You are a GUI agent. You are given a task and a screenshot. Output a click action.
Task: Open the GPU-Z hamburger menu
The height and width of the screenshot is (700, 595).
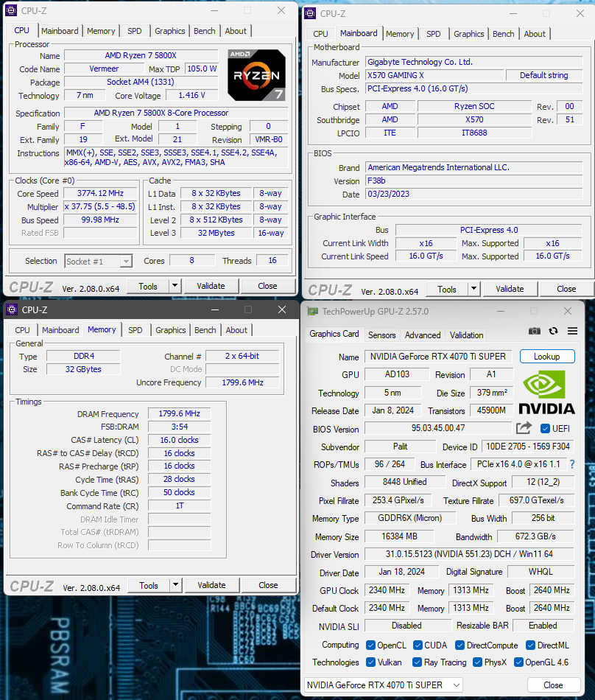pos(573,331)
